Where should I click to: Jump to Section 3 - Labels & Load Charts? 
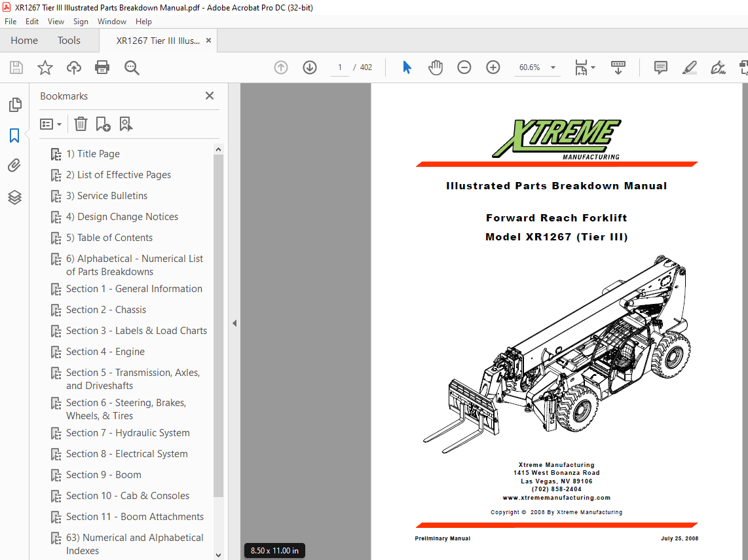(x=136, y=331)
